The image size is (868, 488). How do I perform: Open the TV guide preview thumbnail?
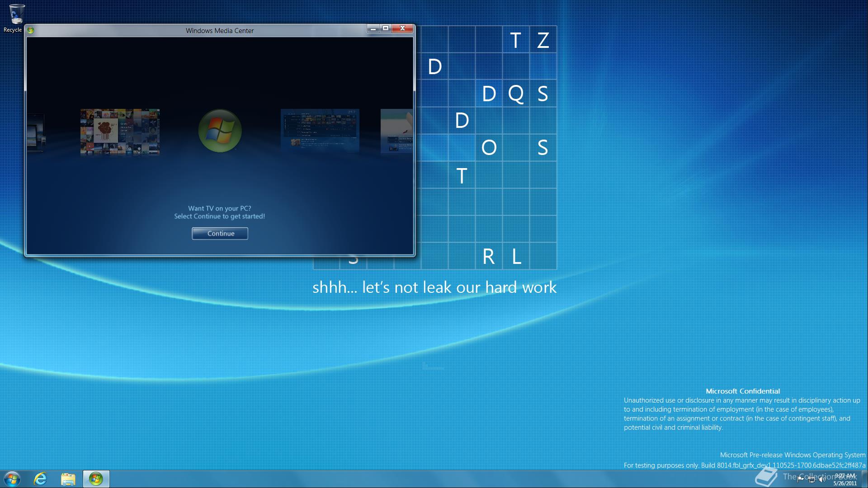pos(320,131)
